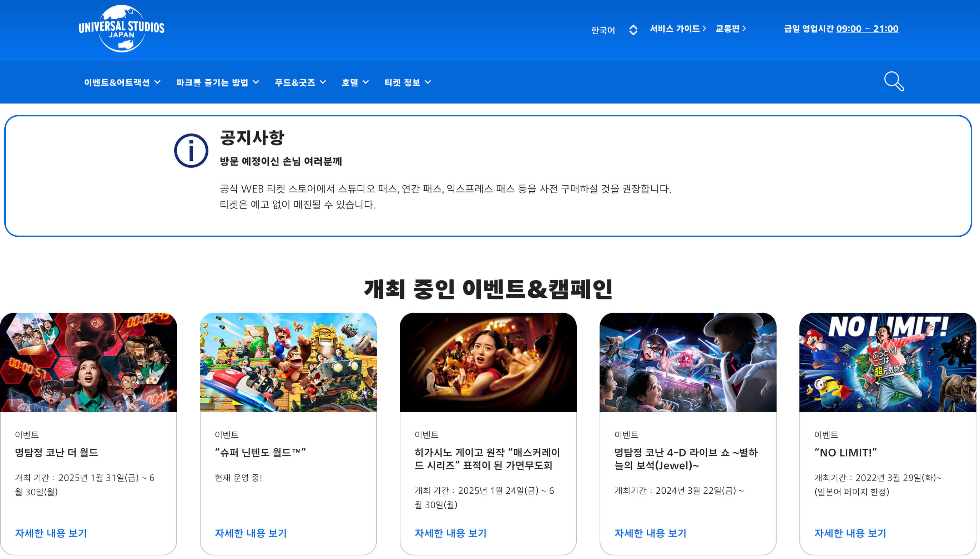
Task: Expand the 이벤트&어트랙션 menu
Action: point(122,82)
